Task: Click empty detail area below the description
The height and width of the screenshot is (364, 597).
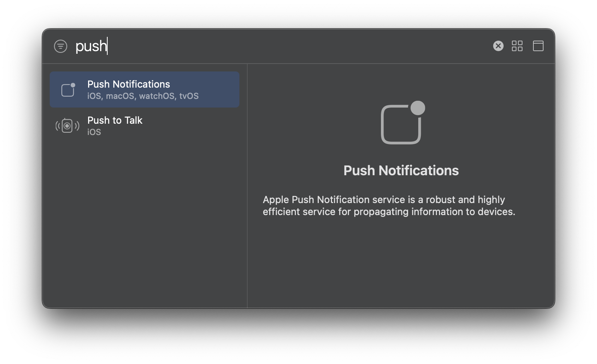Action: (401, 263)
